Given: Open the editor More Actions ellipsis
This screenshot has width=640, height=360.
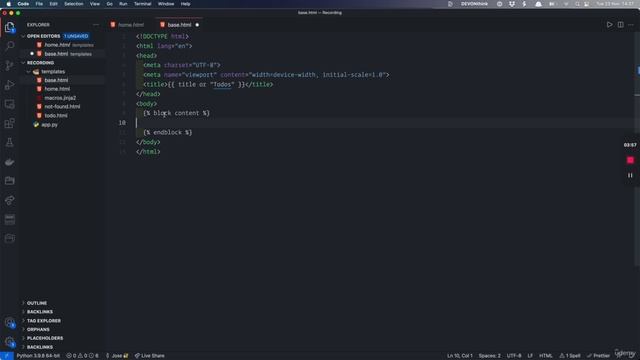Looking at the screenshot, I should click(631, 24).
